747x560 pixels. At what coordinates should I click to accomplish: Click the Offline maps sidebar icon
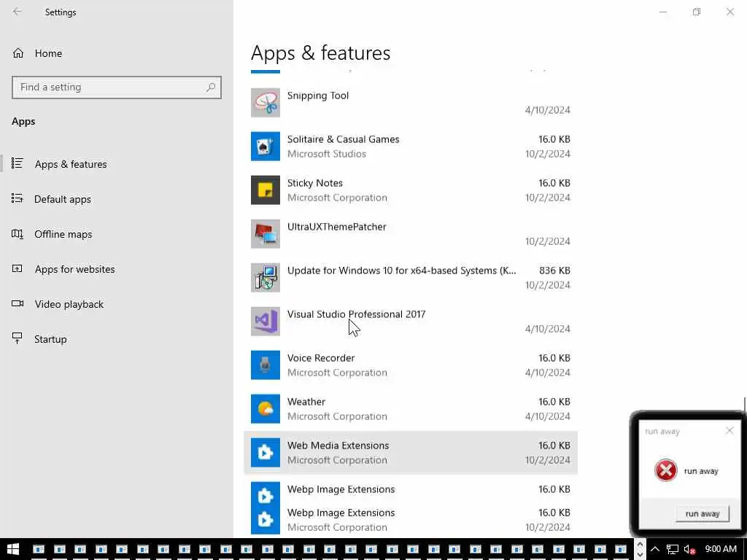click(18, 234)
